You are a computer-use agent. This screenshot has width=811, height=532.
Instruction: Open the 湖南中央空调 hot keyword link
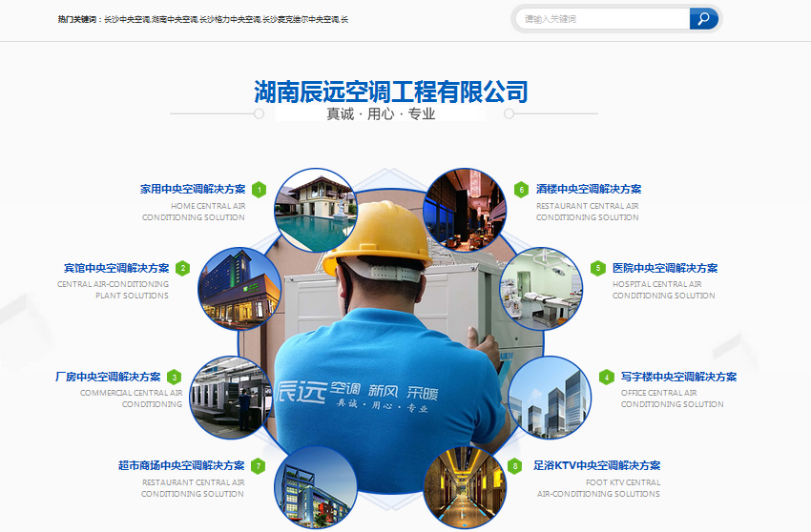[175, 19]
